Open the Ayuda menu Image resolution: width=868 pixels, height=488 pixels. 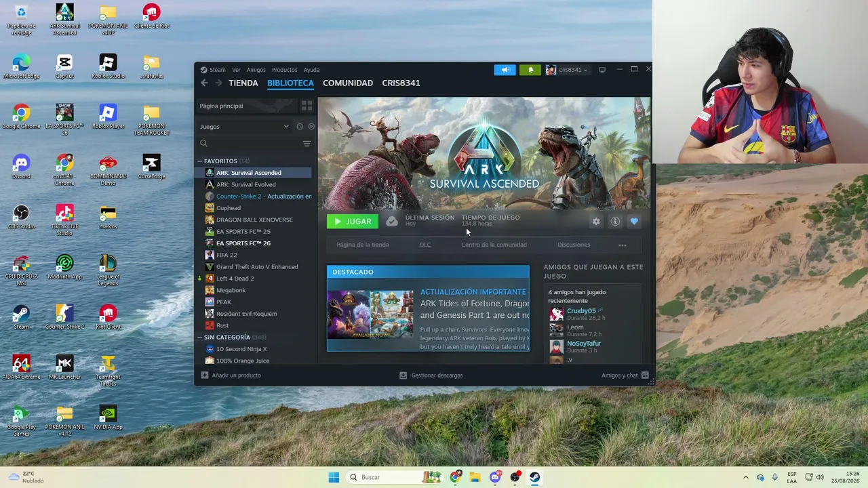tap(311, 70)
